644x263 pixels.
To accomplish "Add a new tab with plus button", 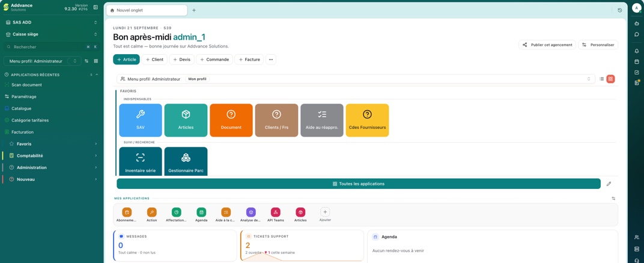I will pyautogui.click(x=194, y=10).
